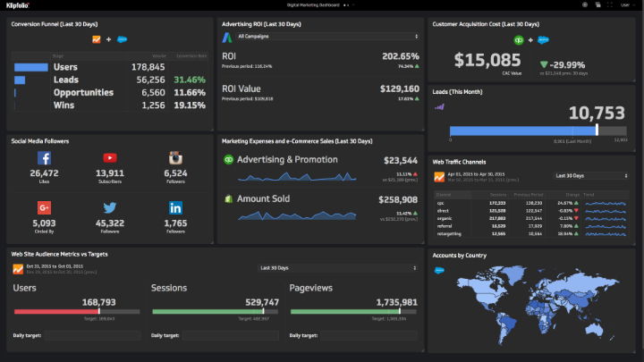Click the Google+ icon
Viewport: 644px width, 362px height.
[44, 207]
